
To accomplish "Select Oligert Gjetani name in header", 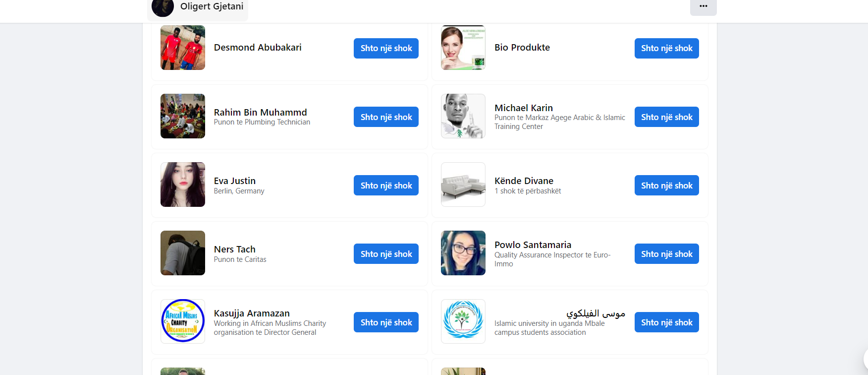I will pos(212,6).
